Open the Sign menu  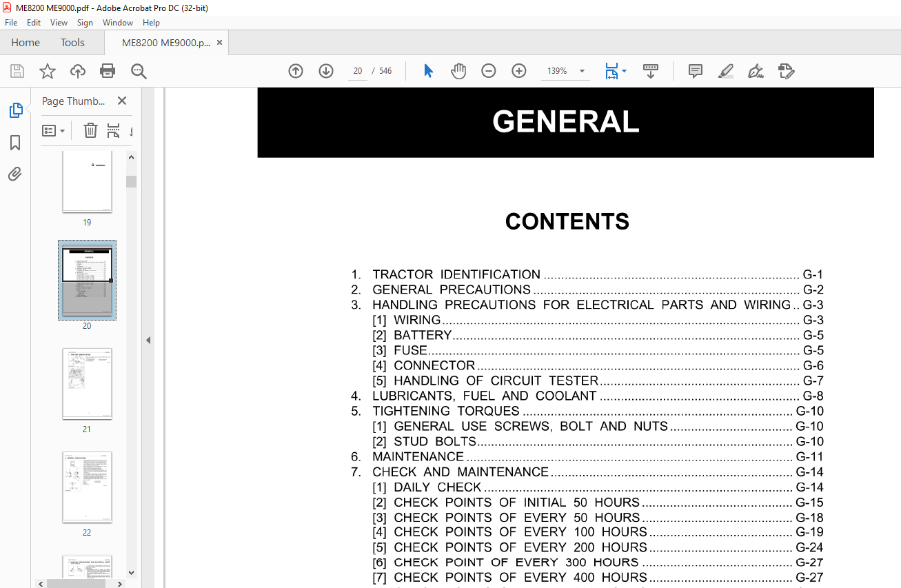[x=85, y=23]
